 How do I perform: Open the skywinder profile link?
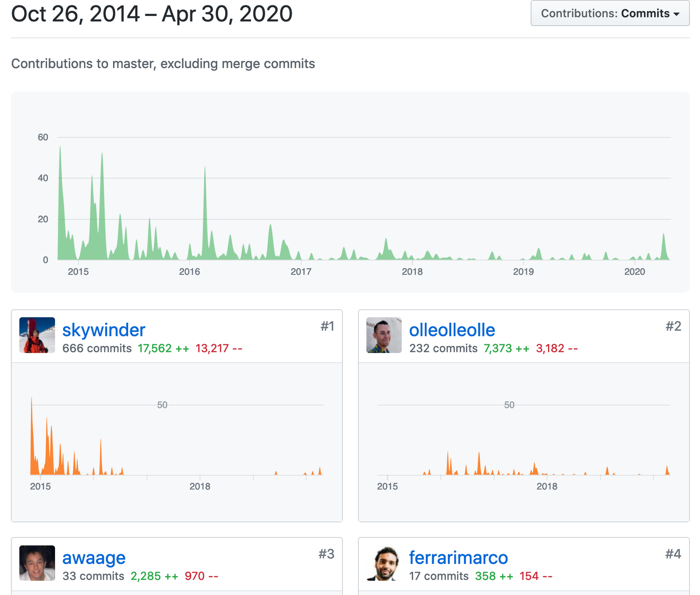(104, 330)
